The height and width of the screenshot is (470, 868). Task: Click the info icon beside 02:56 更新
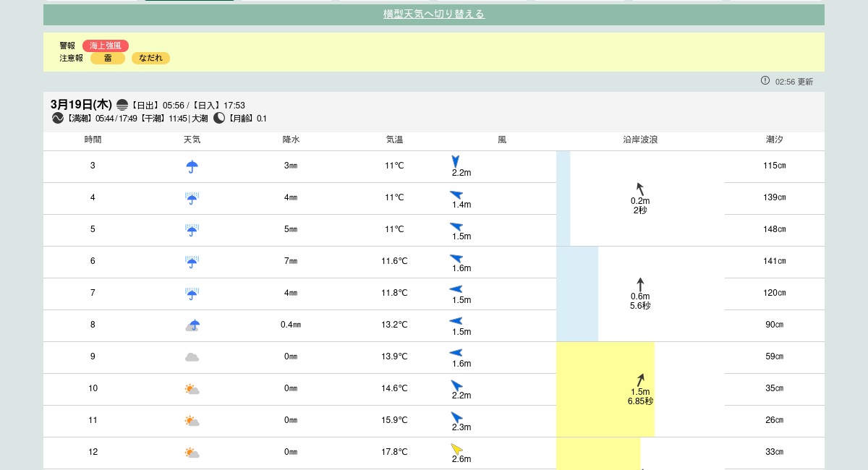[x=765, y=80]
